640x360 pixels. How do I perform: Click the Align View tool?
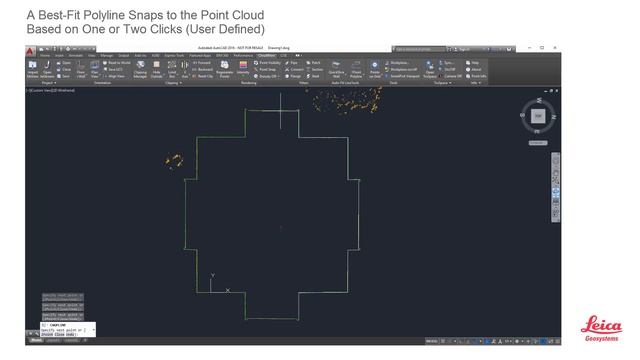(113, 76)
